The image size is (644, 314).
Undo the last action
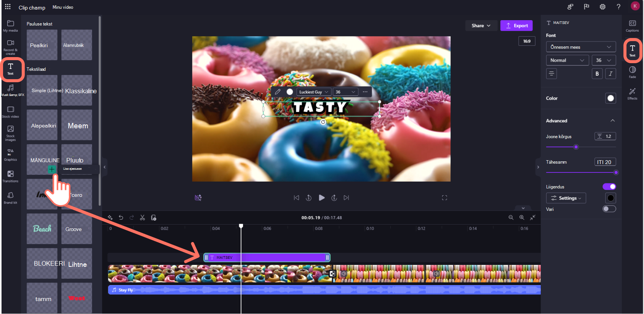pyautogui.click(x=121, y=218)
